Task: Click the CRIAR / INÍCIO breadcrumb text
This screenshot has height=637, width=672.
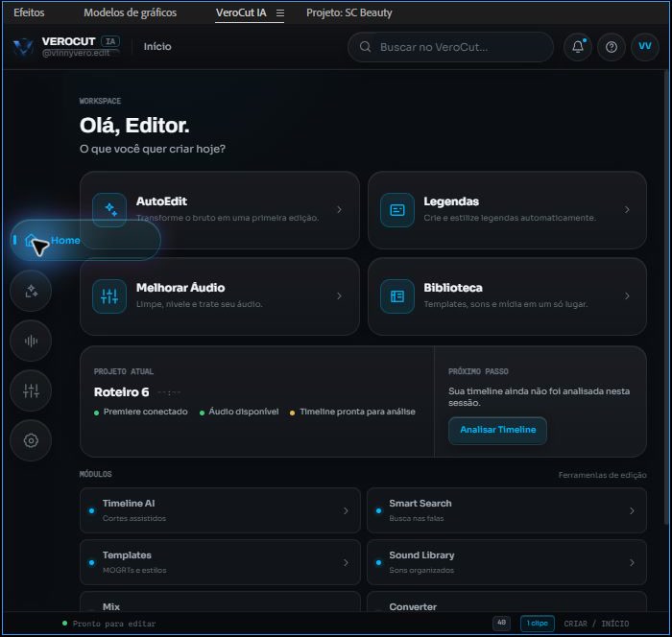Action: pyautogui.click(x=596, y=624)
